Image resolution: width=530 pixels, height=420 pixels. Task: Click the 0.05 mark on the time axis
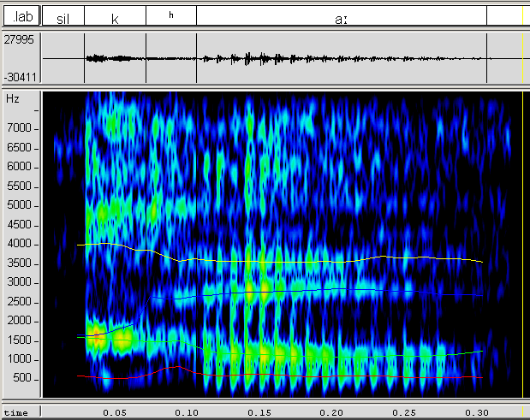click(115, 412)
